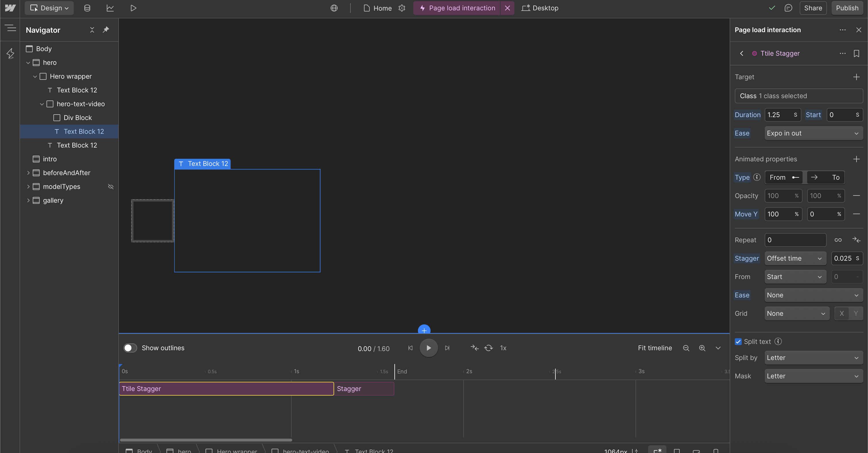Open the Design mode menu
Image resolution: width=868 pixels, height=453 pixels.
click(x=49, y=8)
